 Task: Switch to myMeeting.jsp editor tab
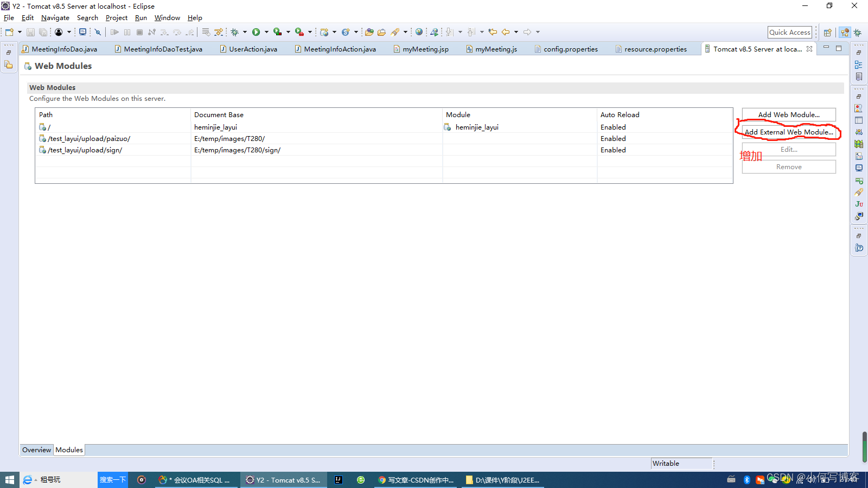(x=421, y=49)
